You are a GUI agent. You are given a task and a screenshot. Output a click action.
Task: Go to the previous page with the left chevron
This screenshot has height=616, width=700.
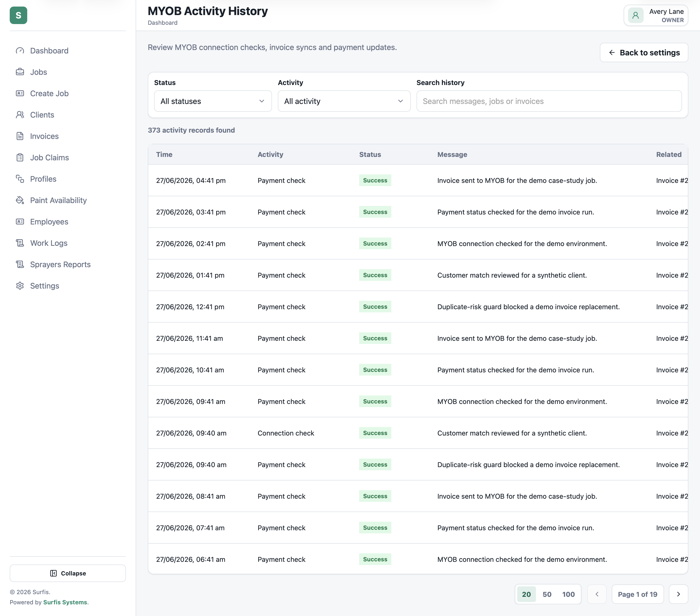(597, 594)
